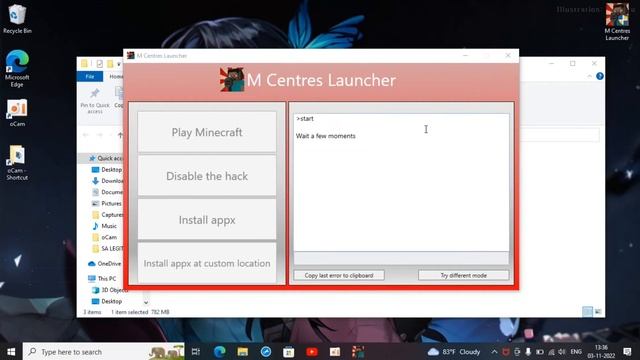
Task: Open Task View from the taskbar
Action: pos(196,351)
